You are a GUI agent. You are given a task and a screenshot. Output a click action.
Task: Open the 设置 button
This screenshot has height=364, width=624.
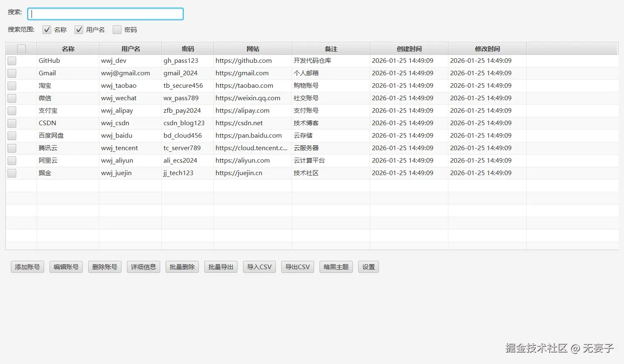369,267
